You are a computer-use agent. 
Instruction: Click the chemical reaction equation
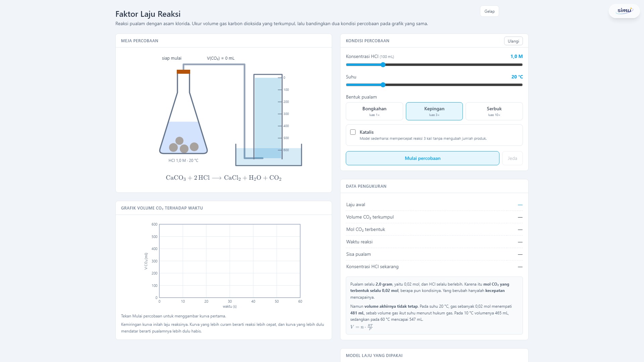(224, 178)
